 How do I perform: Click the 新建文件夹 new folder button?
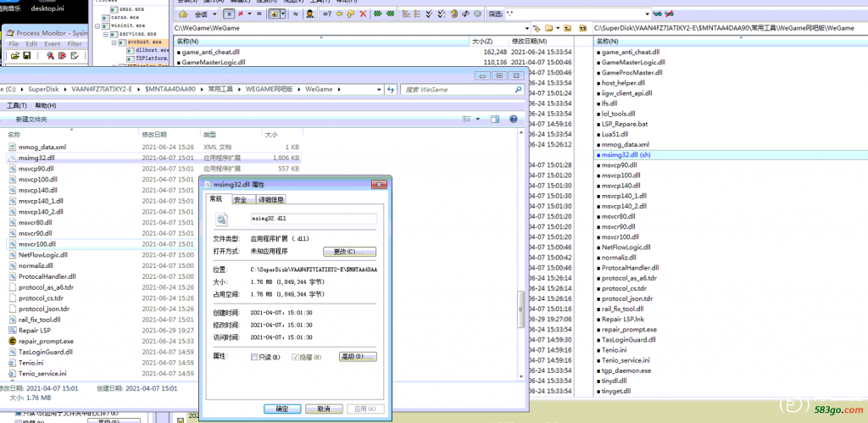click(x=31, y=120)
